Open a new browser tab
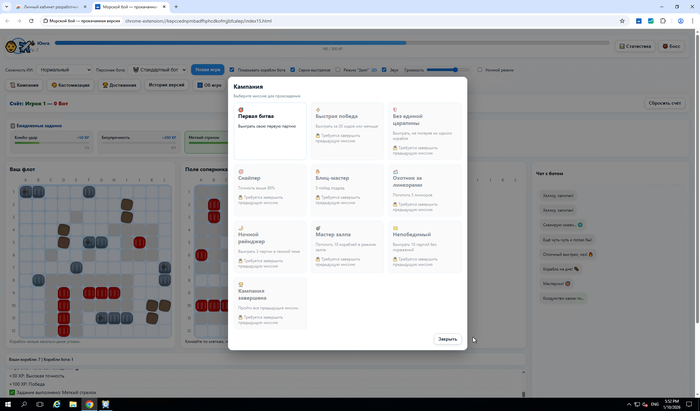Image resolution: width=700 pixels, height=411 pixels. (176, 6)
